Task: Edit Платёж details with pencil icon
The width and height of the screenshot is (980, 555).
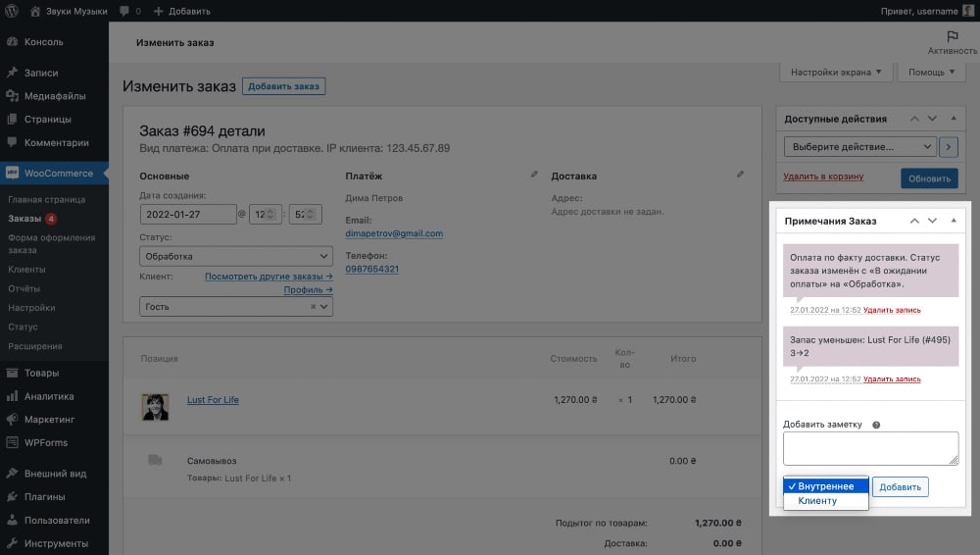Action: pos(534,174)
